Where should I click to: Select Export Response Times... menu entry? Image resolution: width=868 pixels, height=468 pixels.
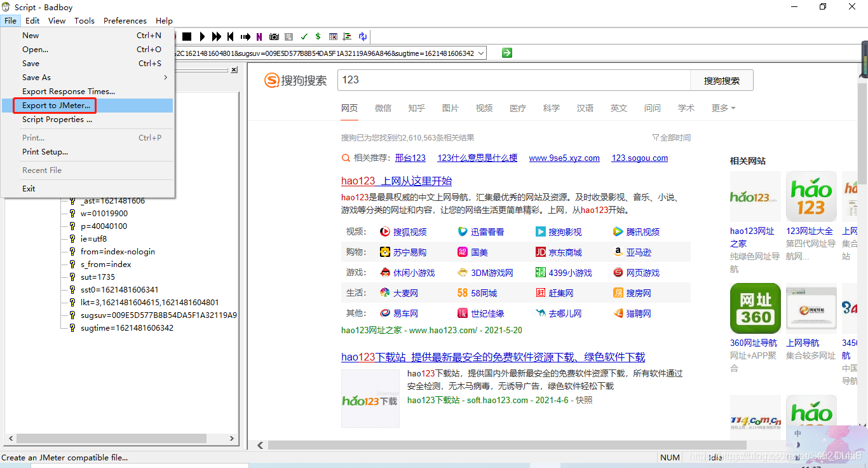point(88,92)
